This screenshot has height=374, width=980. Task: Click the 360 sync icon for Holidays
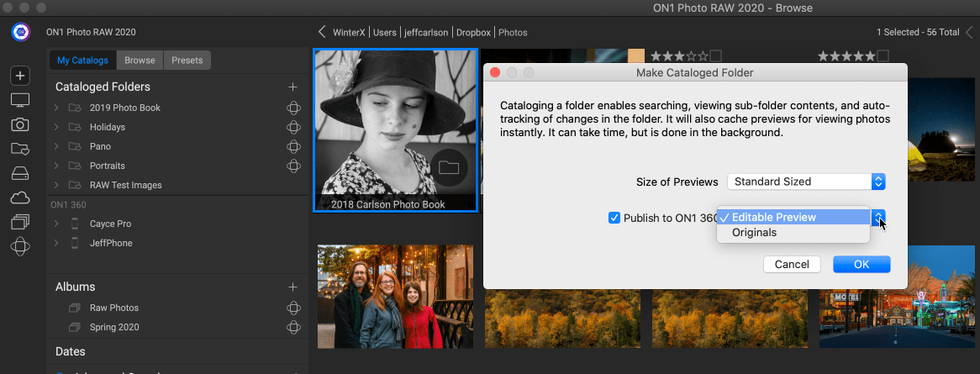[293, 127]
